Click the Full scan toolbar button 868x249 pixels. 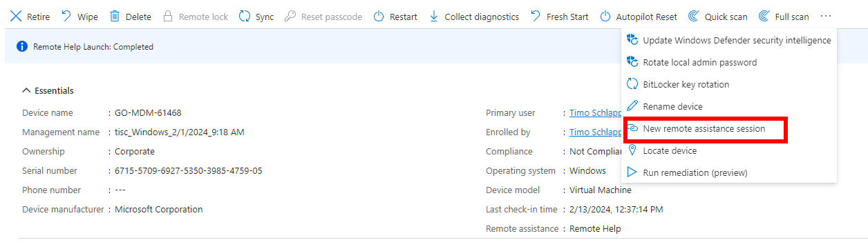point(784,16)
